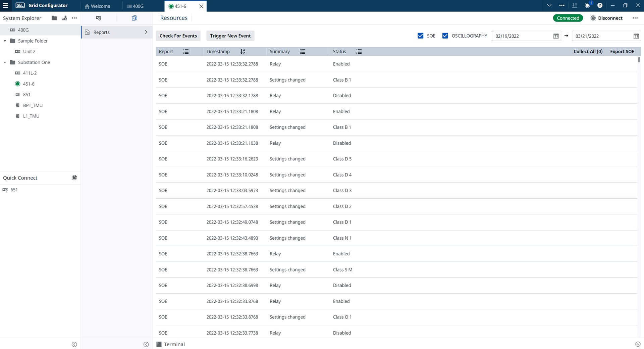Image resolution: width=644 pixels, height=349 pixels.
Task: Toggle the OSCILLOGRAPHY checkbox
Action: [x=445, y=36]
